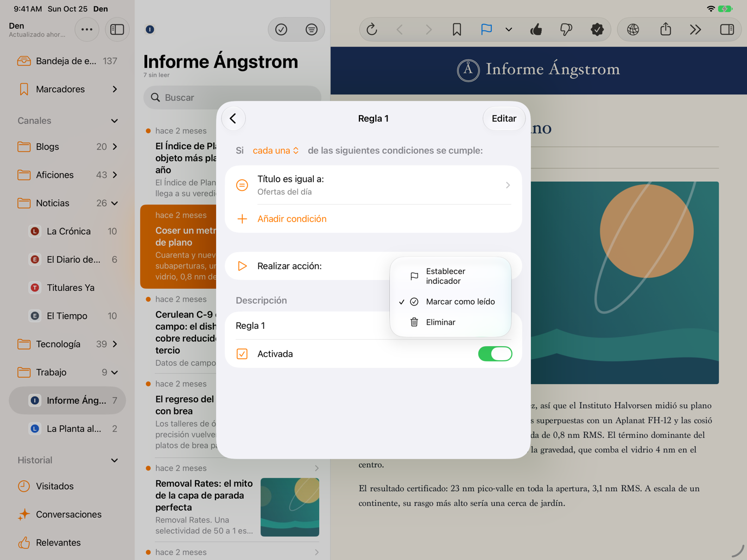Screen dimensions: 747x560
Task: Open Visitados history
Action: tap(67, 486)
